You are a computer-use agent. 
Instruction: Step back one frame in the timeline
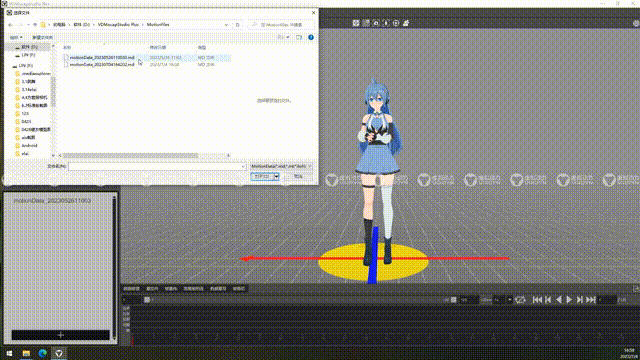(x=548, y=300)
